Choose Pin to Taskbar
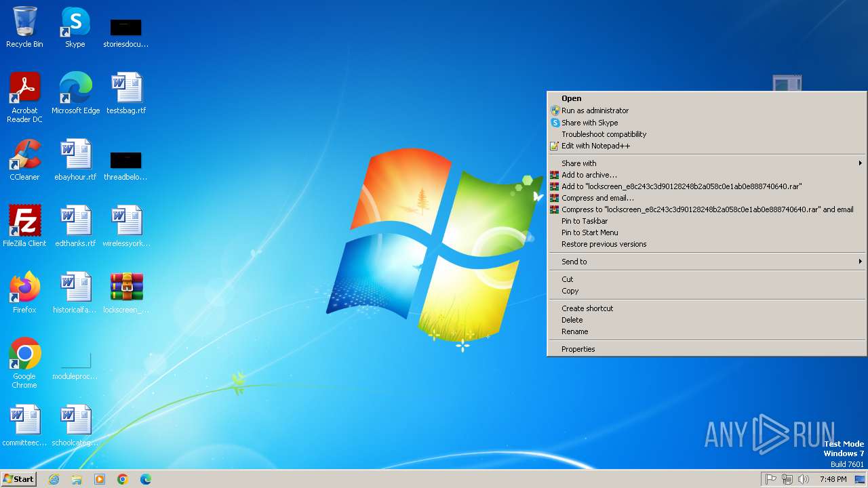This screenshot has width=868, height=488. coord(707,221)
